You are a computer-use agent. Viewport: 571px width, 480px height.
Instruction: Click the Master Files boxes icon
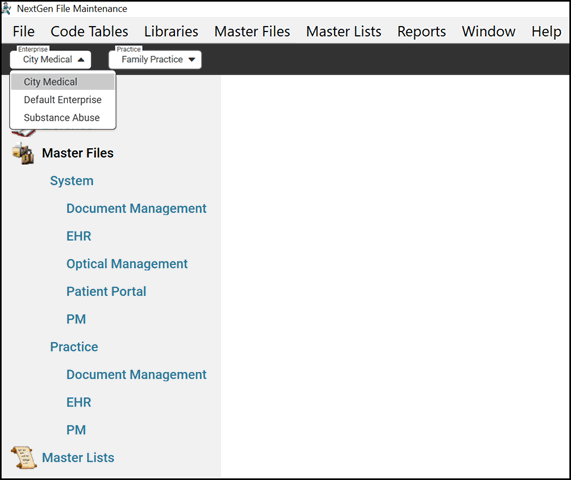coord(23,154)
